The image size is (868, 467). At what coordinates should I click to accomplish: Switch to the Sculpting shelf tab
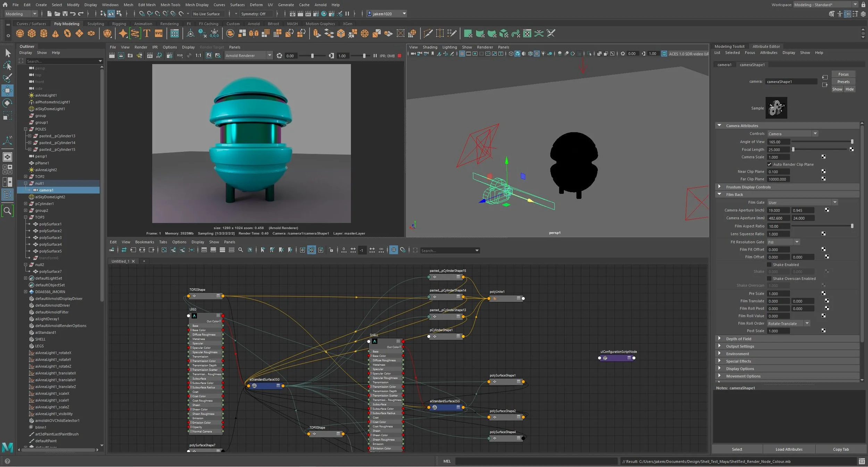click(95, 24)
